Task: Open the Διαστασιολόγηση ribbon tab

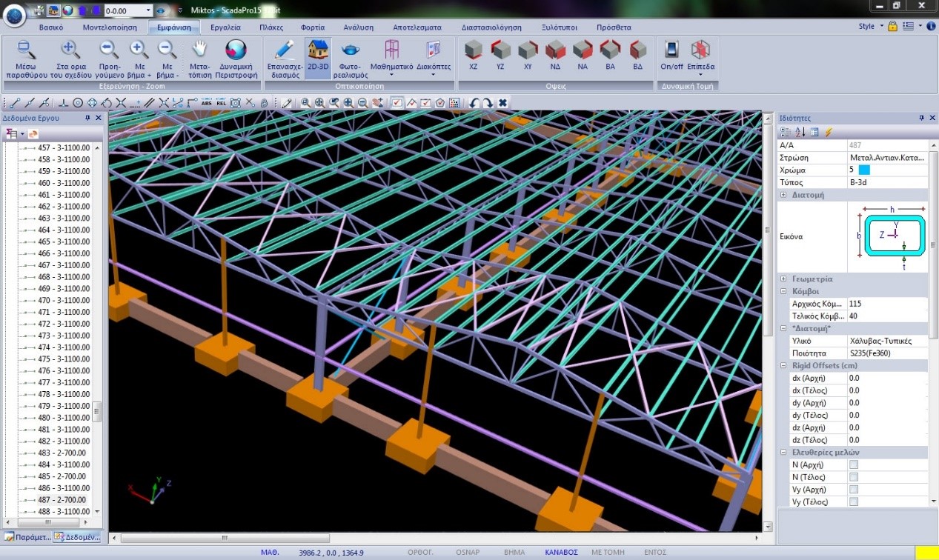Action: [493, 27]
